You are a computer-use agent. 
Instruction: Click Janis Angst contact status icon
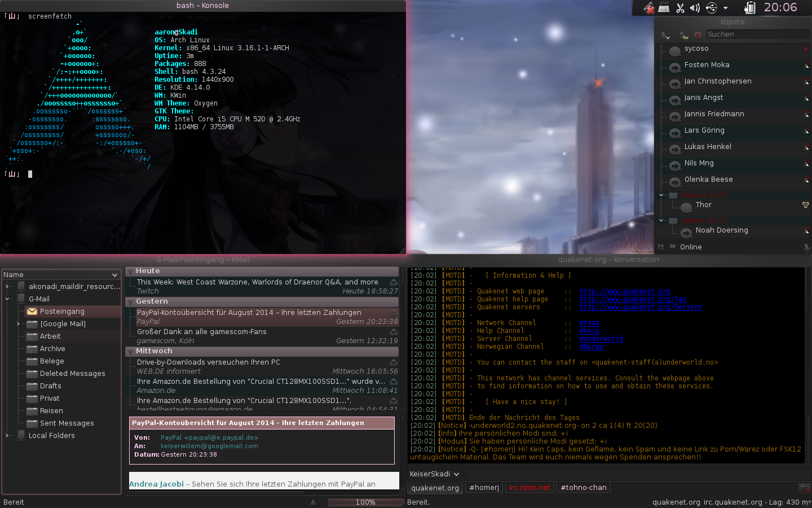tap(674, 100)
